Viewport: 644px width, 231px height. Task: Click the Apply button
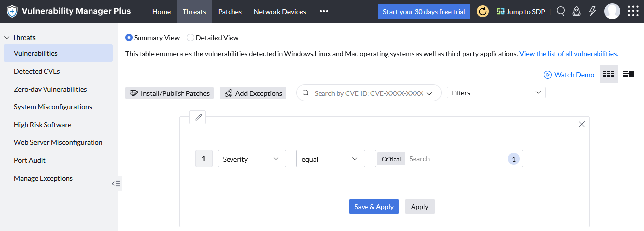click(420, 206)
